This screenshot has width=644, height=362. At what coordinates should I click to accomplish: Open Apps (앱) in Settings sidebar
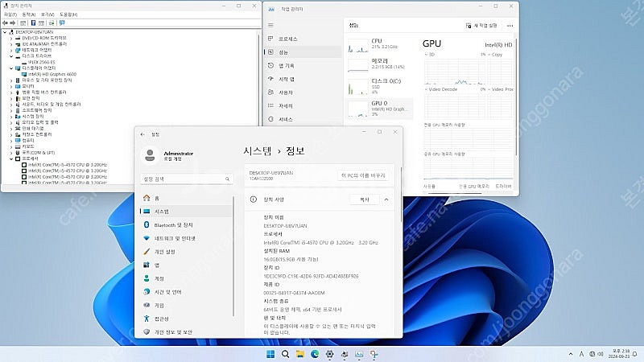(187, 265)
